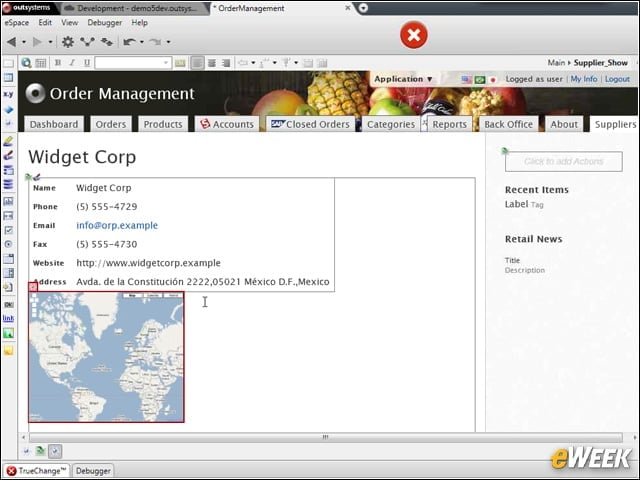Click the website http://www.widgetcorp.example value
Image resolution: width=640 pixels, height=480 pixels.
148,263
